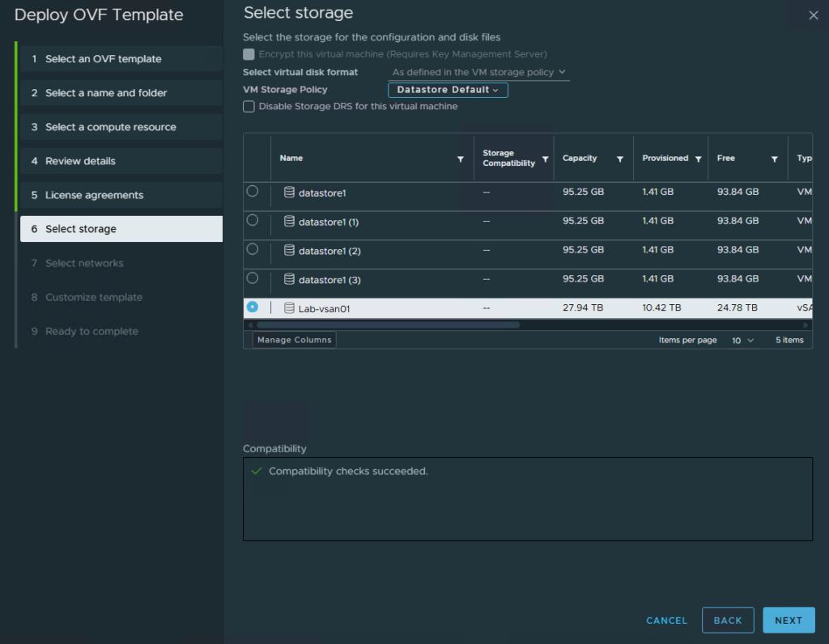
Task: Enable Disable Storage DRS checkbox
Action: point(249,106)
